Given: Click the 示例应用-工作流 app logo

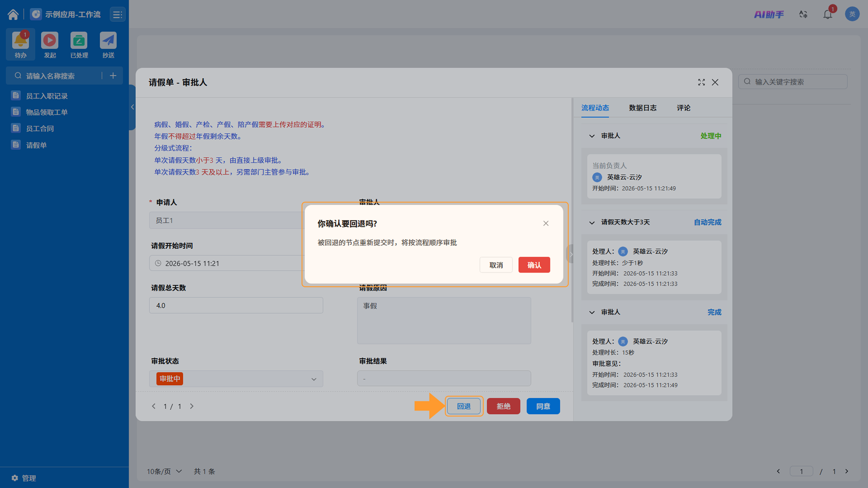Looking at the screenshot, I should [x=36, y=14].
